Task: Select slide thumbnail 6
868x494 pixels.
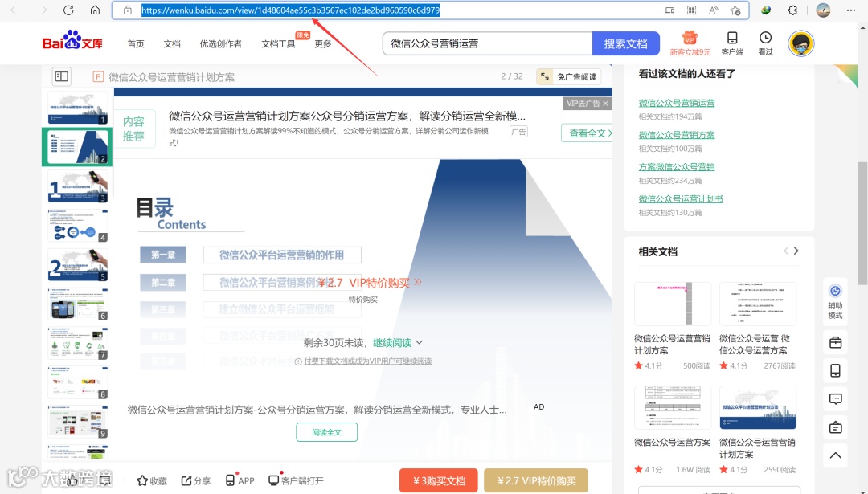Action: pos(77,304)
